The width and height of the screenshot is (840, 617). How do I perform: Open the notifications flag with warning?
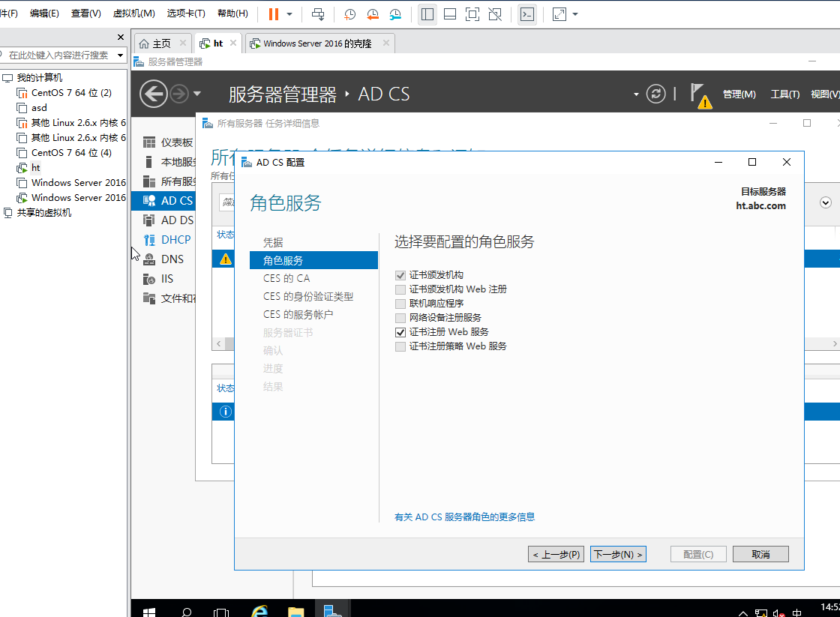click(x=700, y=95)
